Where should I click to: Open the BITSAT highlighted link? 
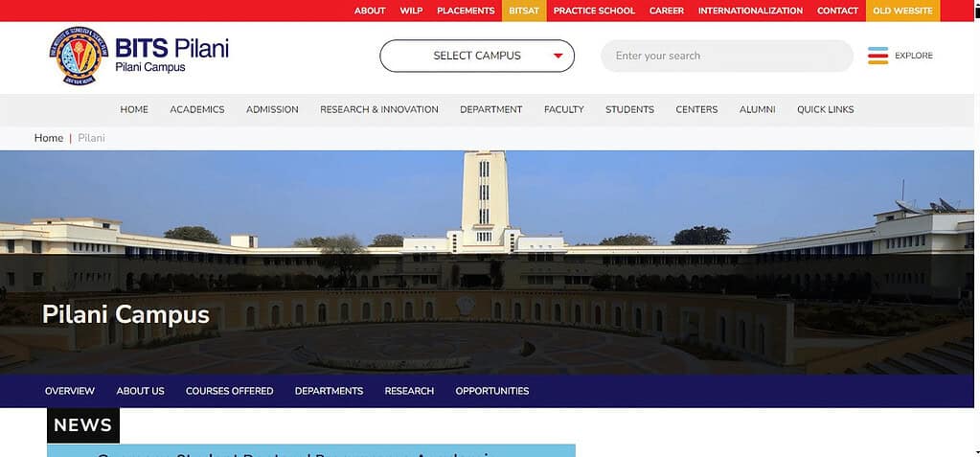(x=524, y=11)
